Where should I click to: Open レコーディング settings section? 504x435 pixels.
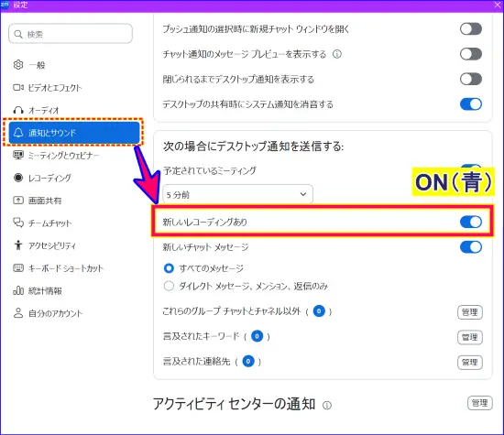[74, 178]
